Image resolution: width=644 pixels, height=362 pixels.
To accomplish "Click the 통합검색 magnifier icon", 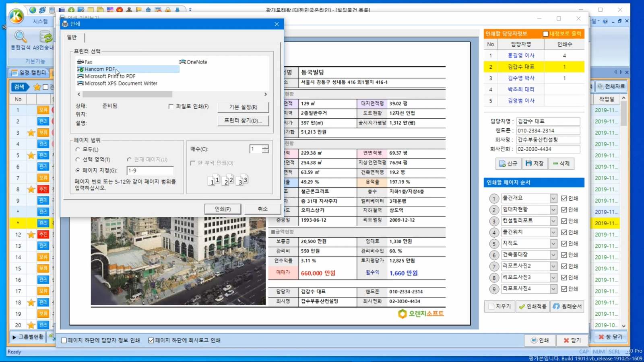I will point(20,37).
